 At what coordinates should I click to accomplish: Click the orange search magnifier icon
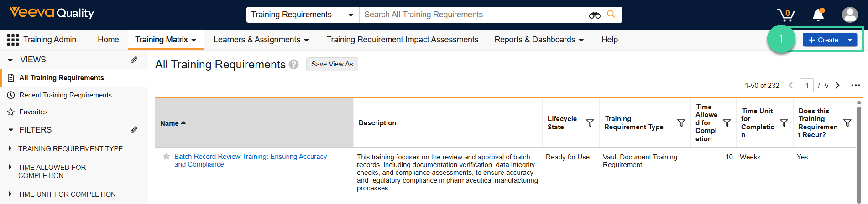(x=611, y=15)
